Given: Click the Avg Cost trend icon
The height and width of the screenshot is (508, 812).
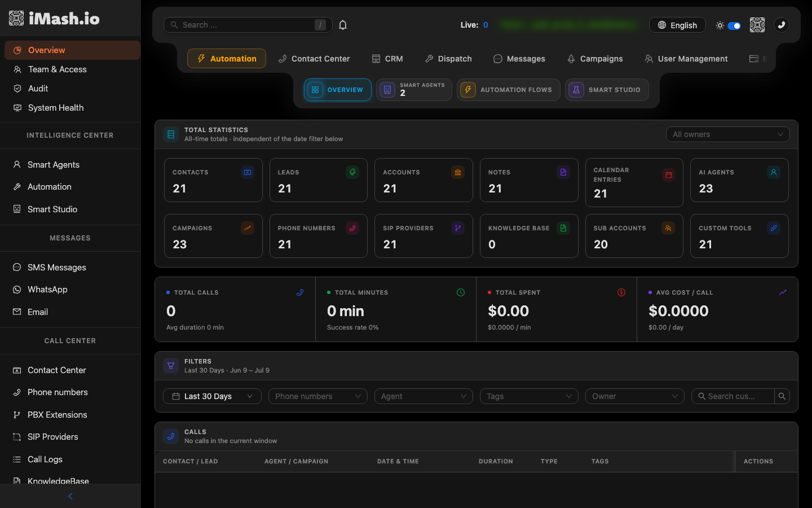Looking at the screenshot, I should (783, 292).
